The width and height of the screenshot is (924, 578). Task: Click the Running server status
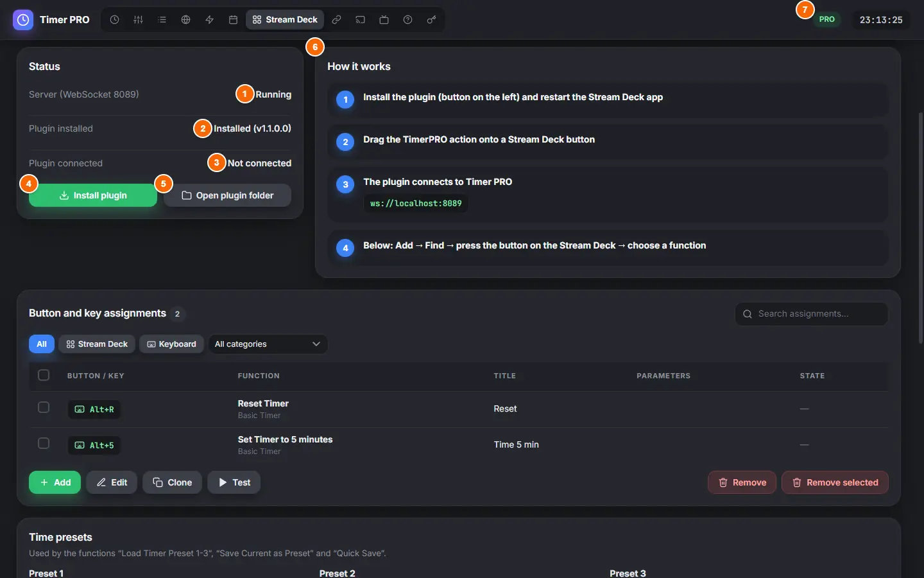(x=273, y=94)
